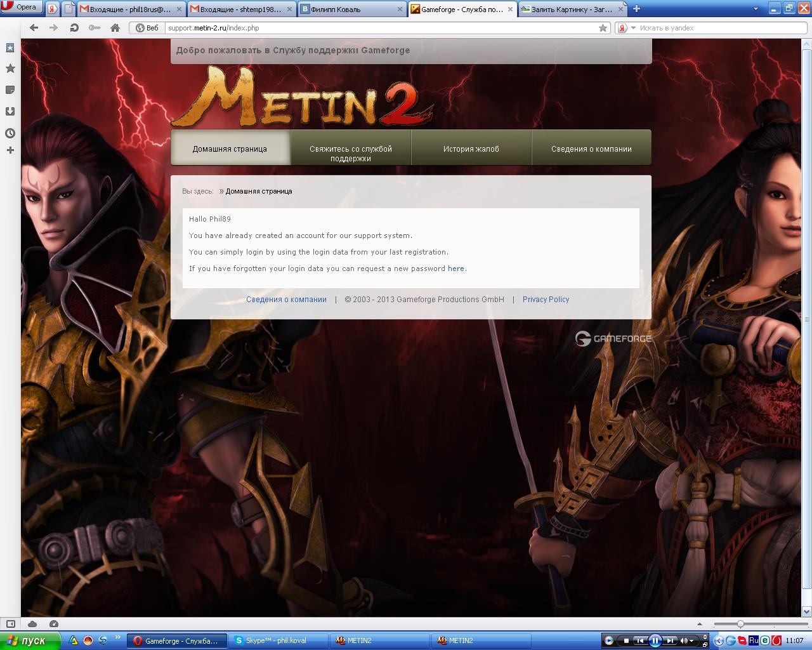This screenshot has width=812, height=650.
Task: Switch to the blank pinned tab
Action: point(69,9)
